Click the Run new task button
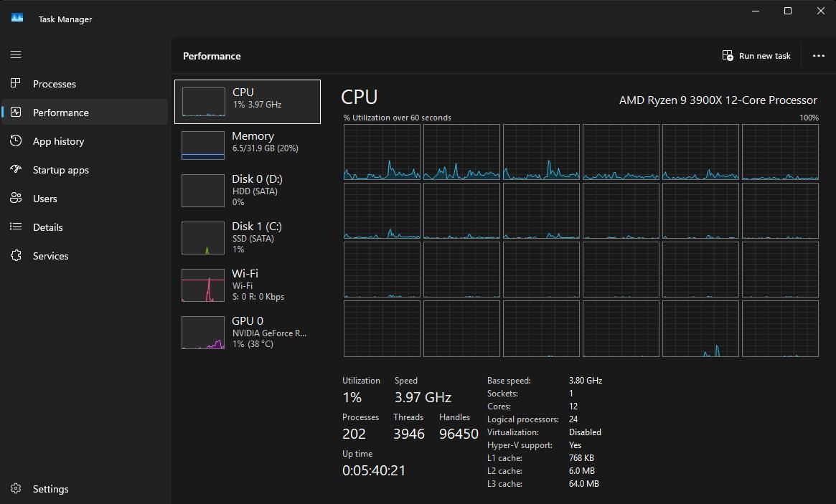Viewport: 836px width, 504px height. (756, 55)
